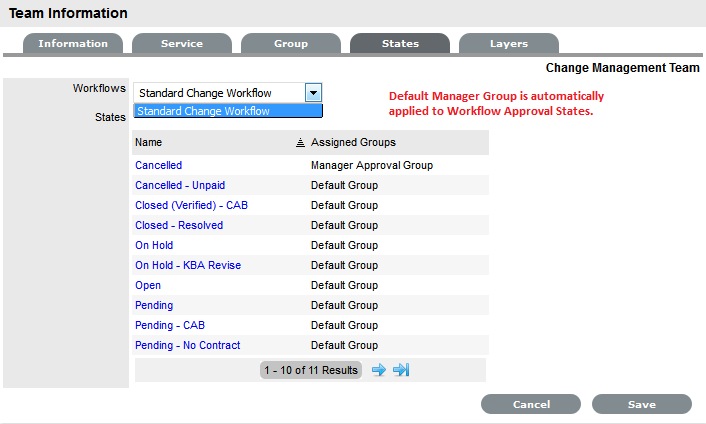Click the Change Management Team title
The width and height of the screenshot is (706, 424).
623,68
